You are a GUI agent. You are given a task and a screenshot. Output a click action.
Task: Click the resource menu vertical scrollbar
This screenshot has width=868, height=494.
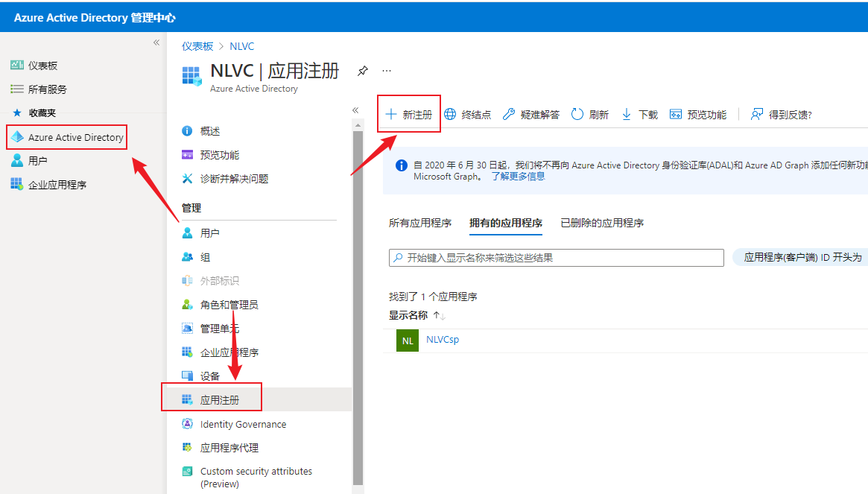coord(358,308)
